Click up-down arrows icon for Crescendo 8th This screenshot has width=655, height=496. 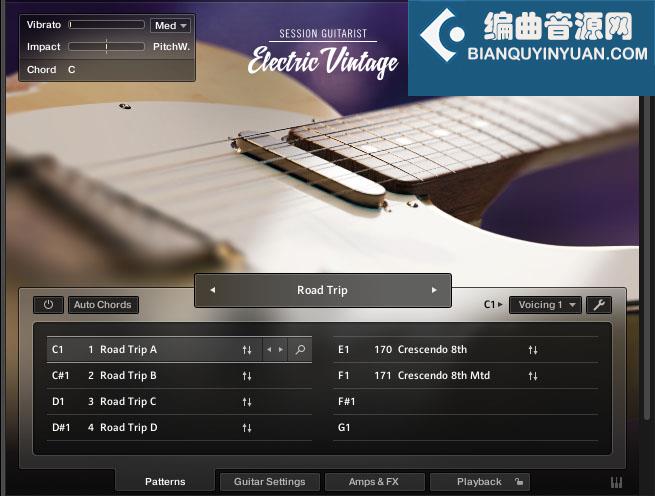pyautogui.click(x=533, y=350)
